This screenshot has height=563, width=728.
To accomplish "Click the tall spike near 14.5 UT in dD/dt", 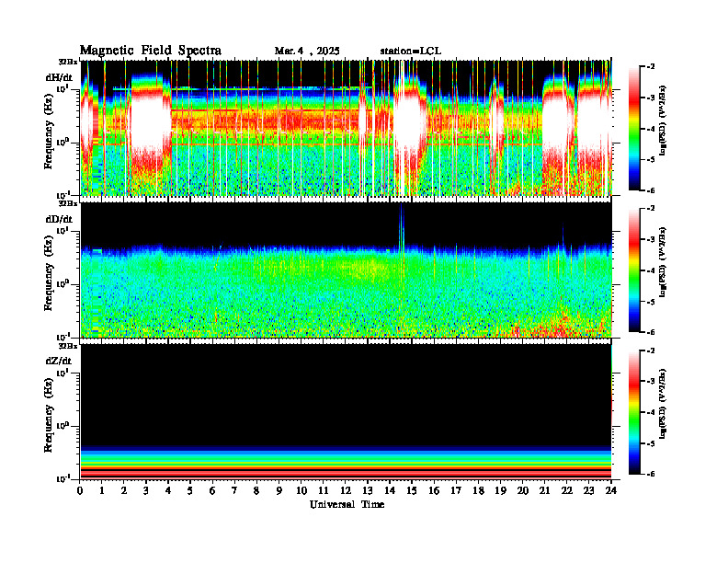I will pos(402,227).
